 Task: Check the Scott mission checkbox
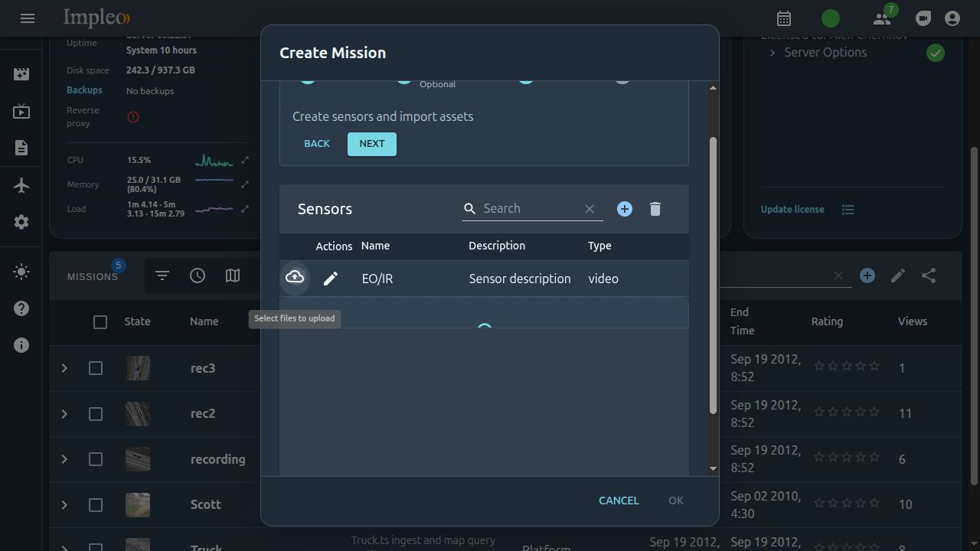click(x=96, y=505)
